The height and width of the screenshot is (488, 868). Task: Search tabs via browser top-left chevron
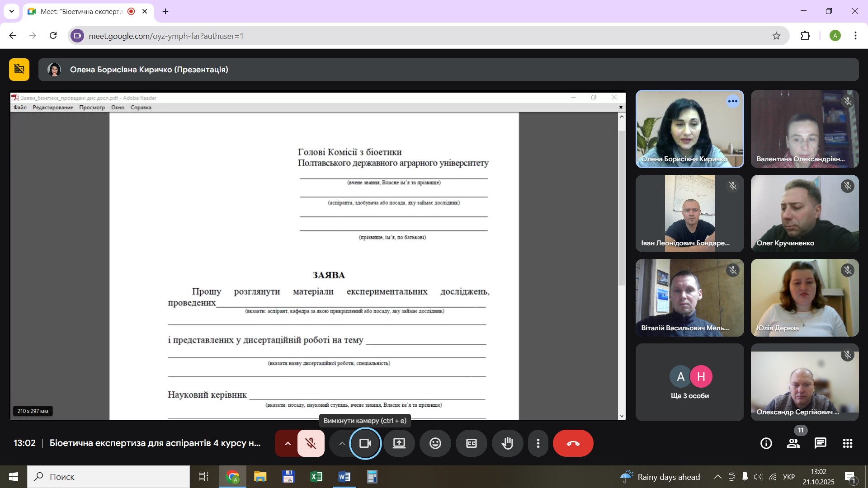tap(11, 11)
